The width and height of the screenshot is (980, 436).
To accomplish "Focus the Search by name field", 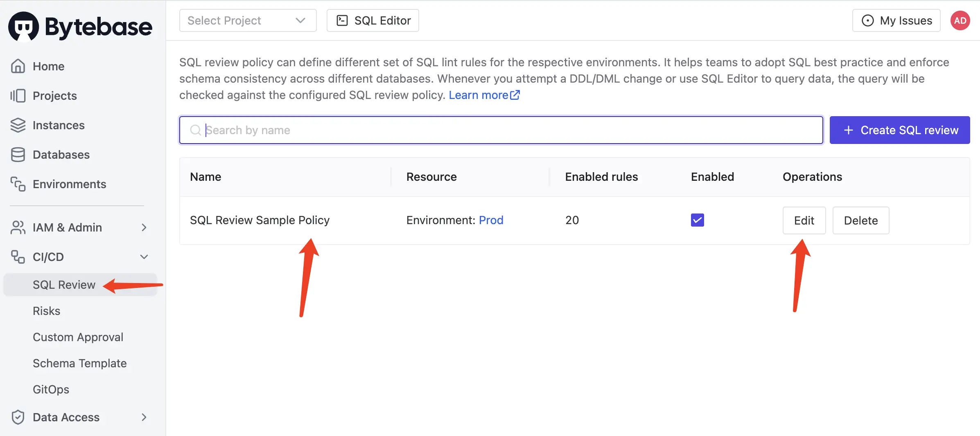I will (501, 130).
